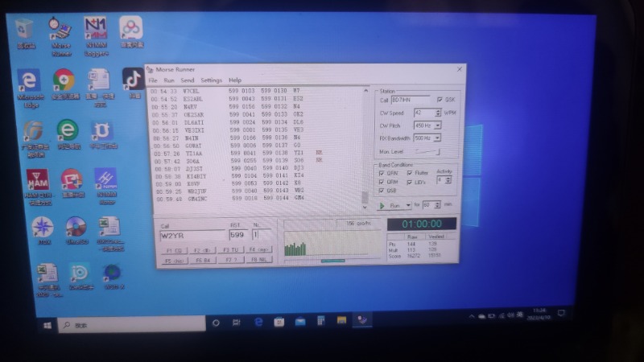Image resolution: width=644 pixels, height=362 pixels.
Task: Open the RX Bandwidth dropdown
Action: click(x=437, y=138)
